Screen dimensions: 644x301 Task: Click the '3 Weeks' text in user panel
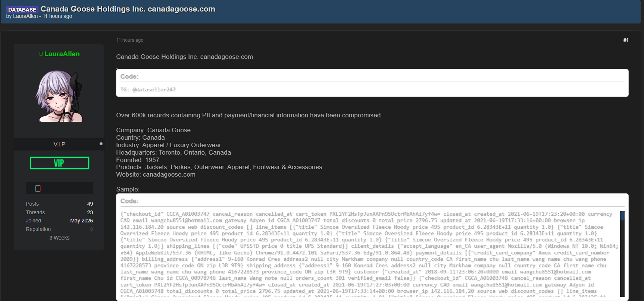[59, 238]
